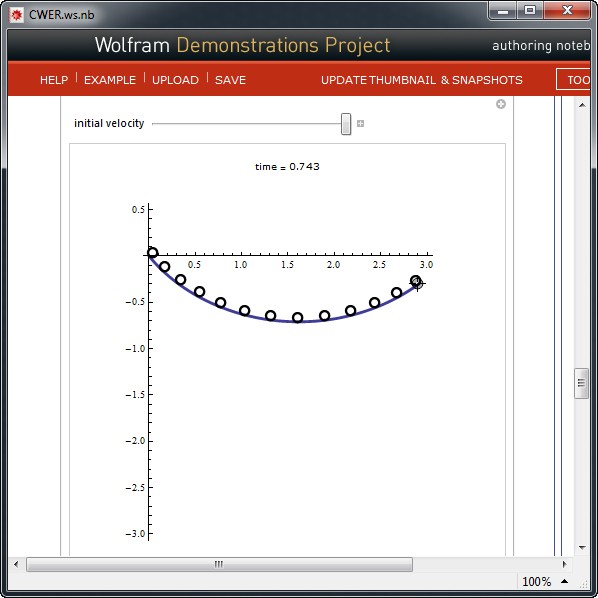
Task: Open the HELP menu item
Action: point(54,80)
